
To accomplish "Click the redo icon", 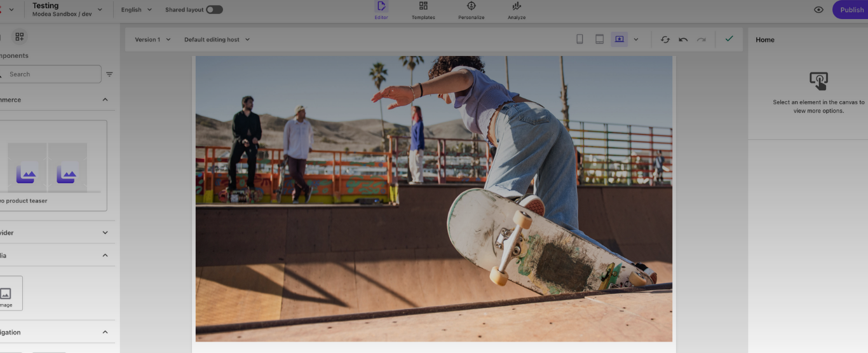I will [702, 39].
